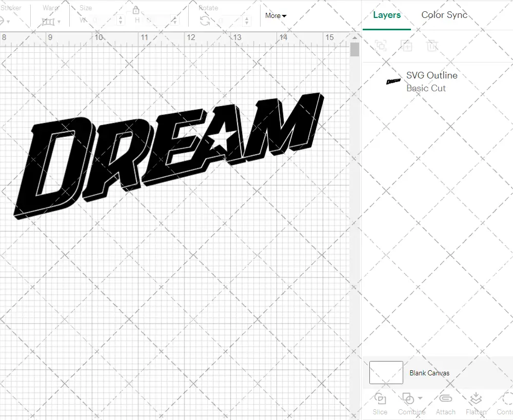
Task: Select the Slice tool
Action: [380, 404]
